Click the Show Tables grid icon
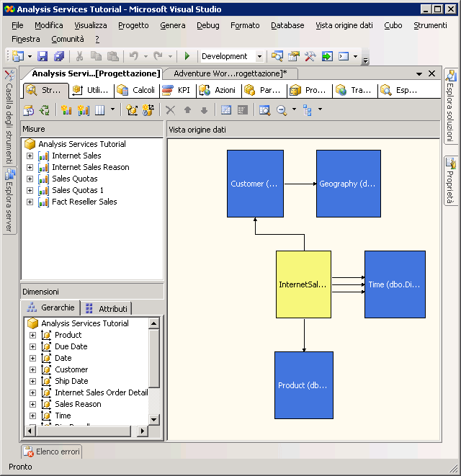The width and height of the screenshot is (461, 476). coord(226,109)
